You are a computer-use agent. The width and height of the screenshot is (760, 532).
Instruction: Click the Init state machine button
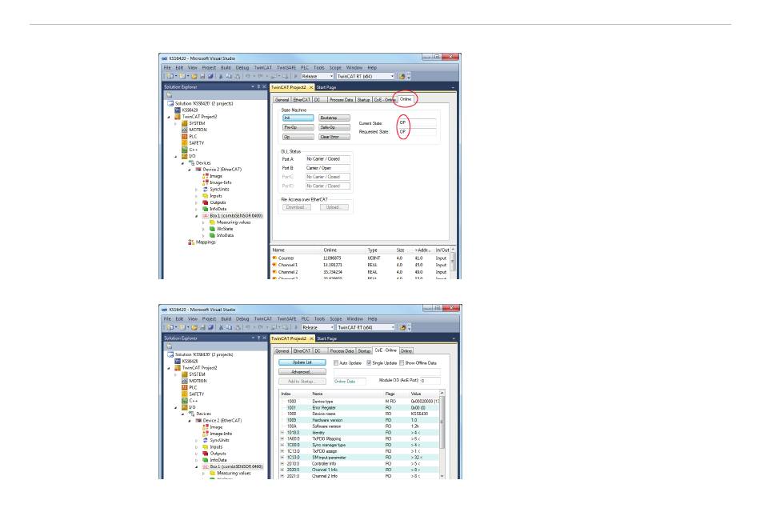[x=298, y=118]
